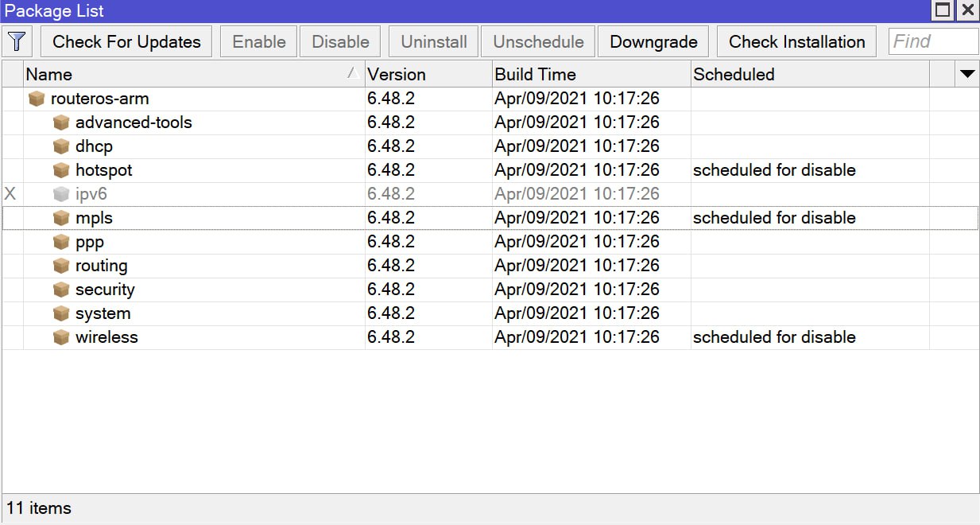Open the column selector dropdown arrow
The height and width of the screenshot is (525, 980).
966,74
